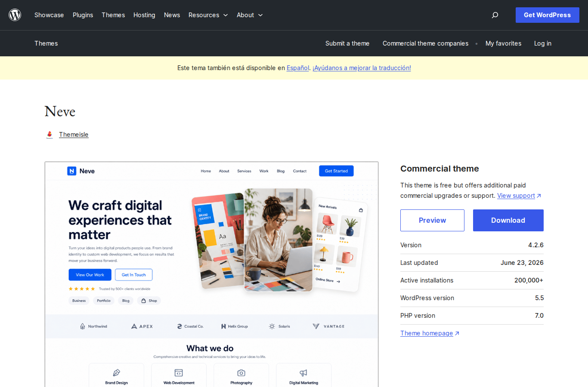
Task: Click the WordPress logo icon
Action: [15, 15]
